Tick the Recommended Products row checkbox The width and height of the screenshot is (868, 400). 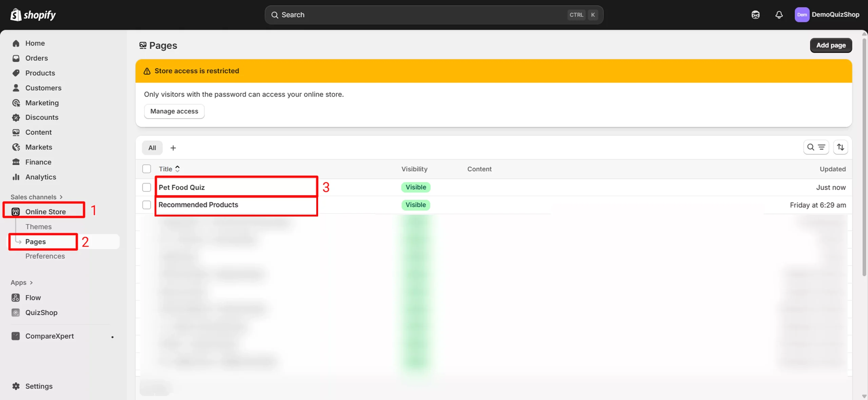(146, 205)
